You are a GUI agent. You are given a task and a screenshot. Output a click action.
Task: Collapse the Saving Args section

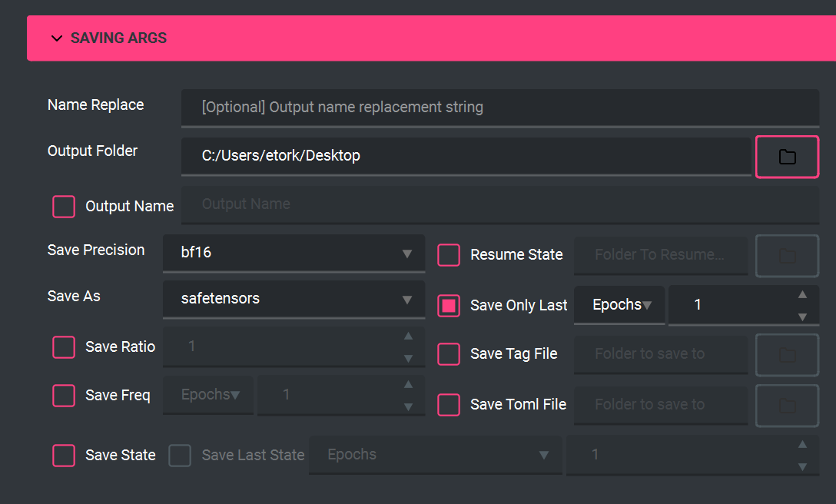pos(57,38)
